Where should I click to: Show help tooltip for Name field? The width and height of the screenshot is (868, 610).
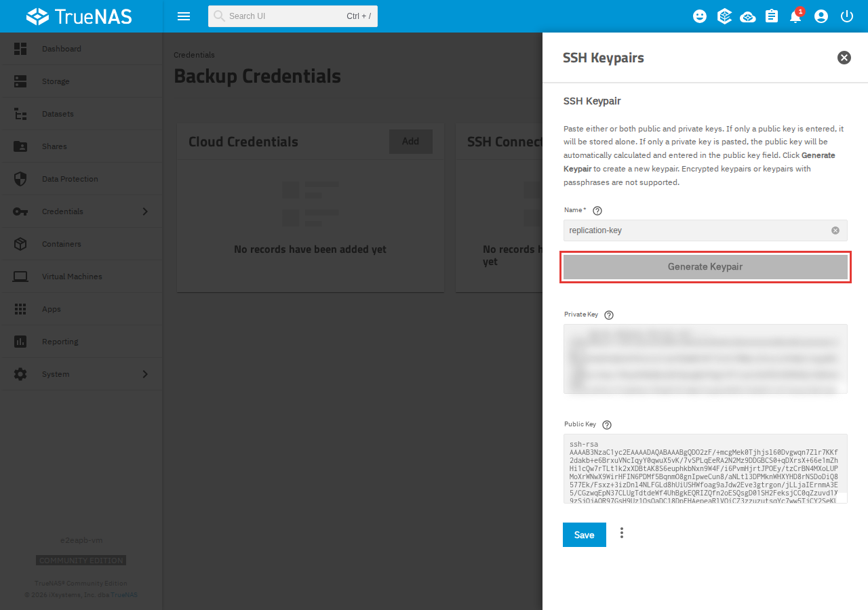597,211
